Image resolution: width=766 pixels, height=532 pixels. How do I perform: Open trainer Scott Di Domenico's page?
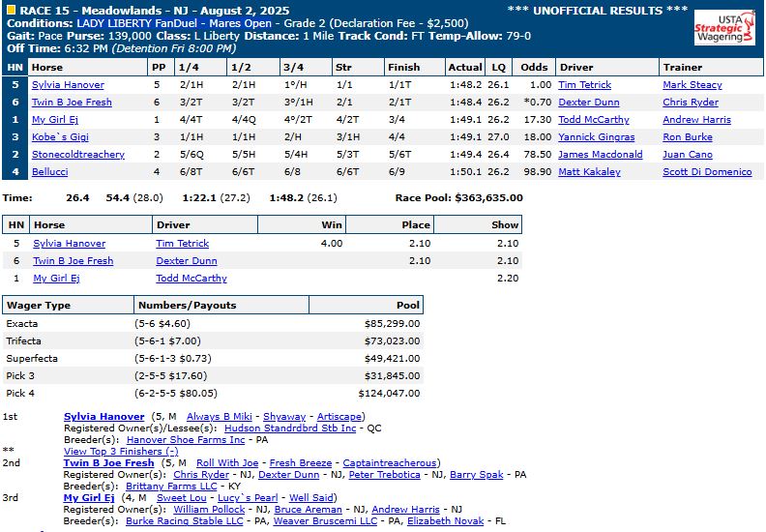tap(707, 172)
